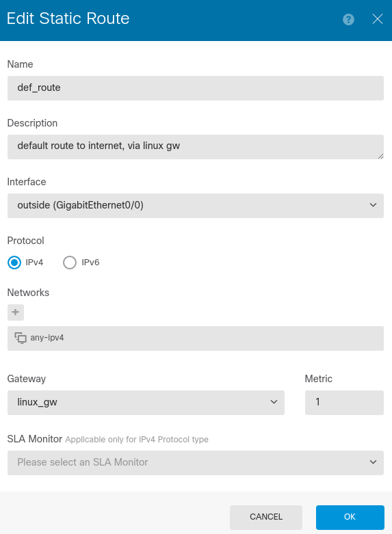Click the IPv6 label text
Viewport: 392px width, 534px height.
[90, 263]
